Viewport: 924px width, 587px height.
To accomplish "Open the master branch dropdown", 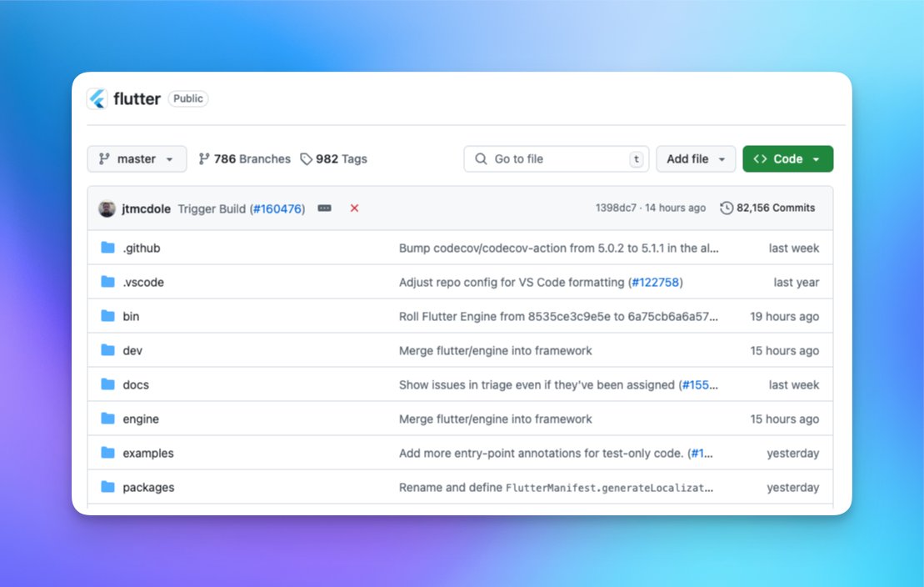I will click(x=137, y=158).
